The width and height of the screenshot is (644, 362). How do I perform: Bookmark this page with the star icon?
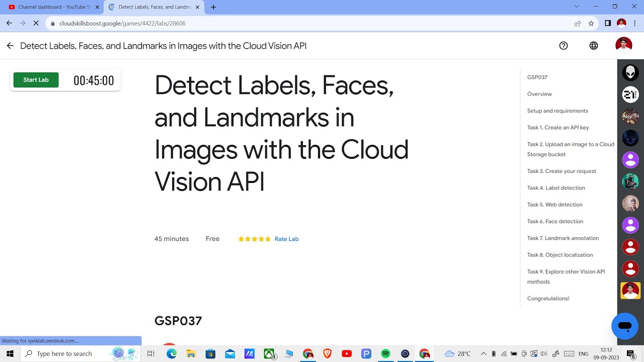coord(591,23)
